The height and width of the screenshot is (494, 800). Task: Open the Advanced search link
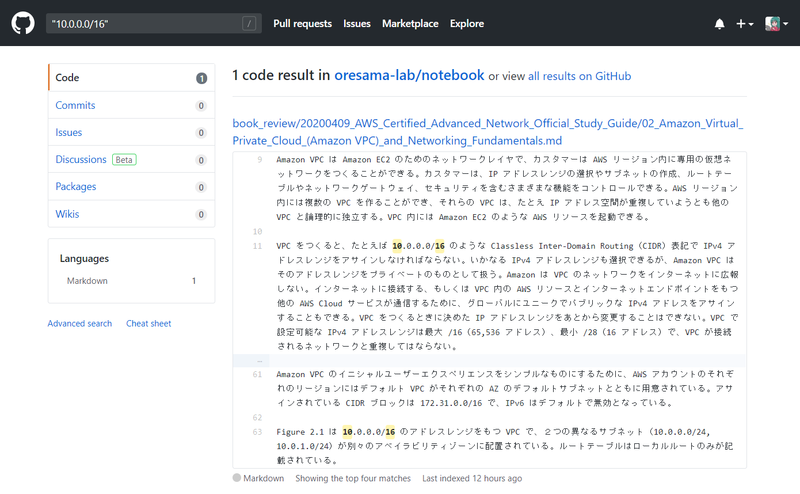[x=80, y=324]
